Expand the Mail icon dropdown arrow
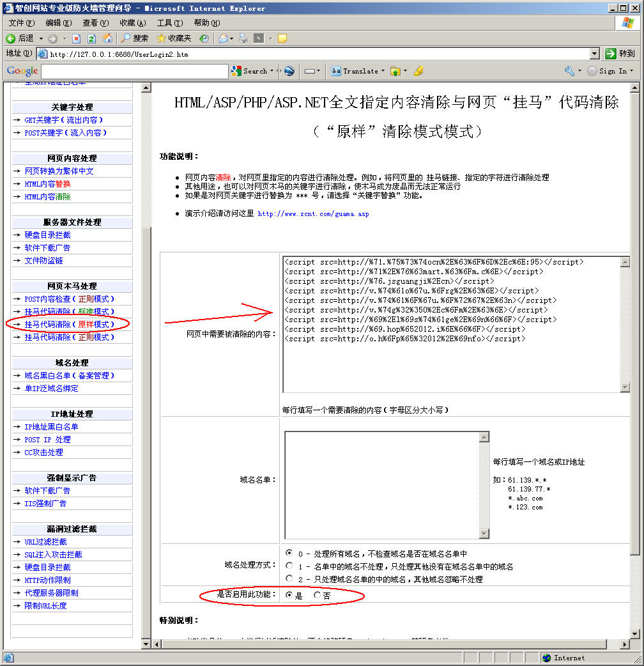The image size is (644, 666). (x=231, y=38)
